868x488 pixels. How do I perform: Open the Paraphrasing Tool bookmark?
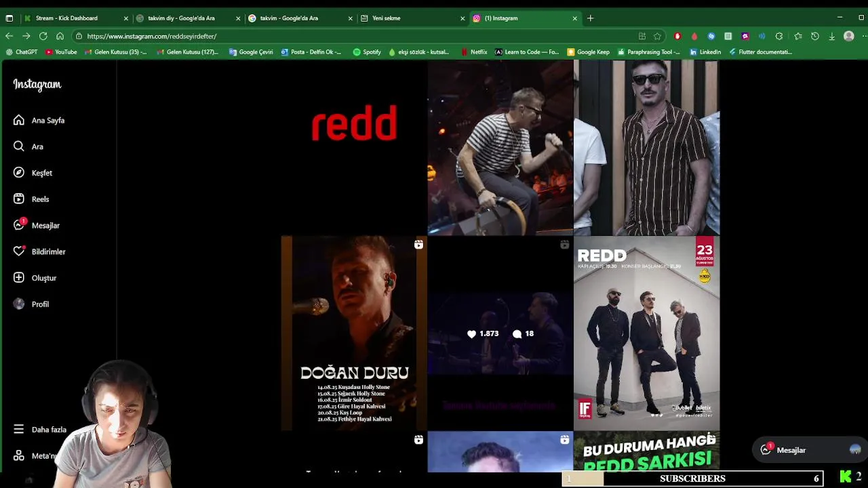tap(649, 52)
